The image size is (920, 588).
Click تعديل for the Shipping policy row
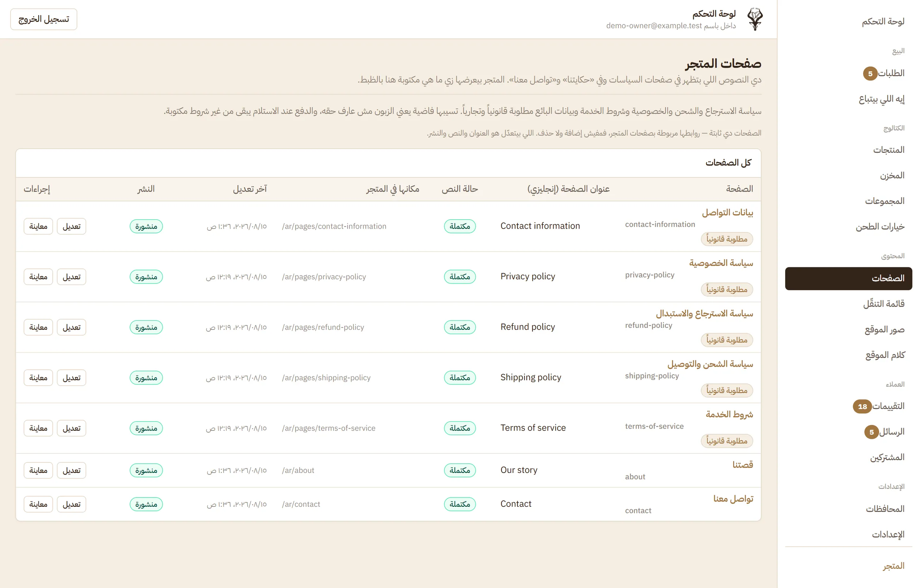click(72, 377)
